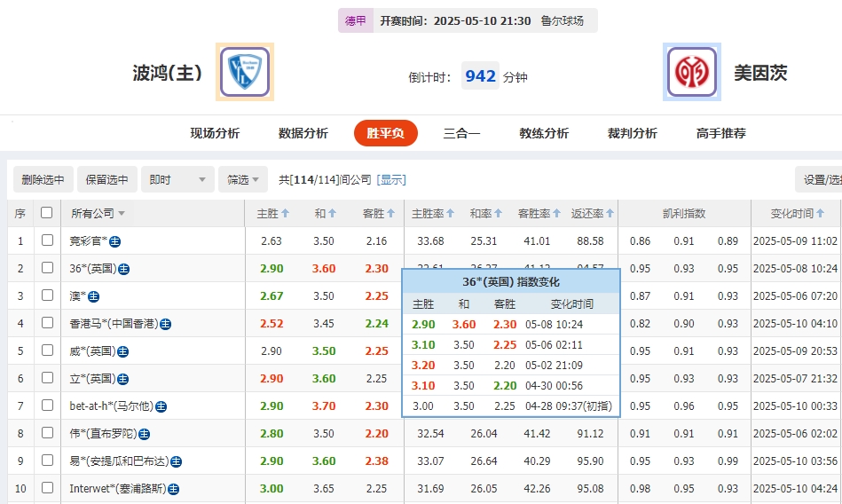Open the 所有公司 company filter dropdown
This screenshot has width=842, height=504.
pos(98,214)
